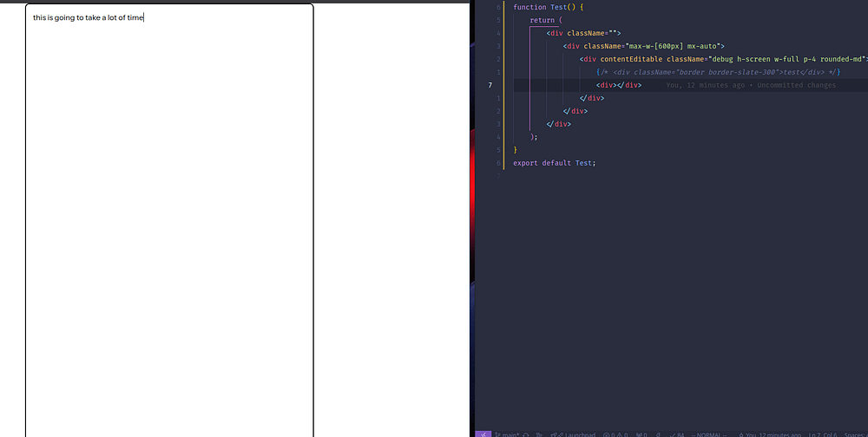Screen dimensions: 868x437
Task: Click the purple remote window icon in status bar
Action: point(483,434)
